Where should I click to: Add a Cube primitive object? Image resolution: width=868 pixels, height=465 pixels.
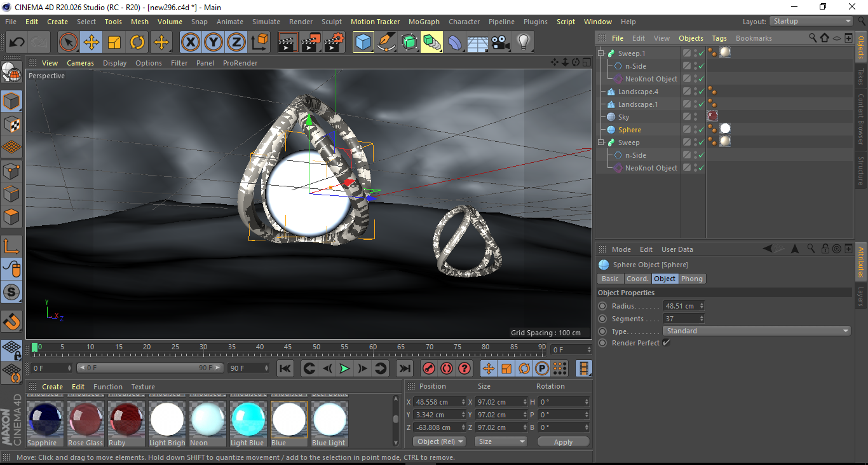(x=363, y=43)
